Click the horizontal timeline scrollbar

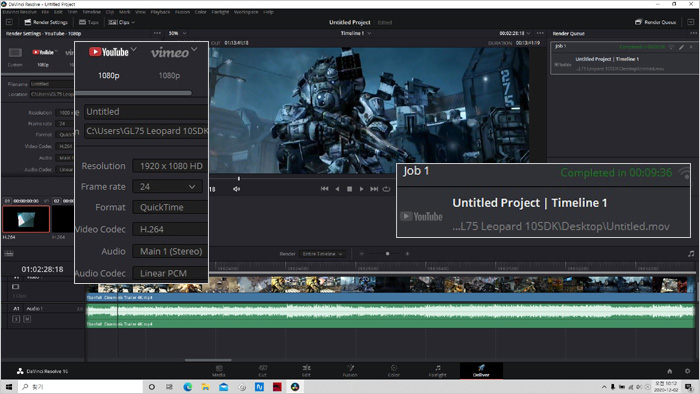[x=208, y=360]
